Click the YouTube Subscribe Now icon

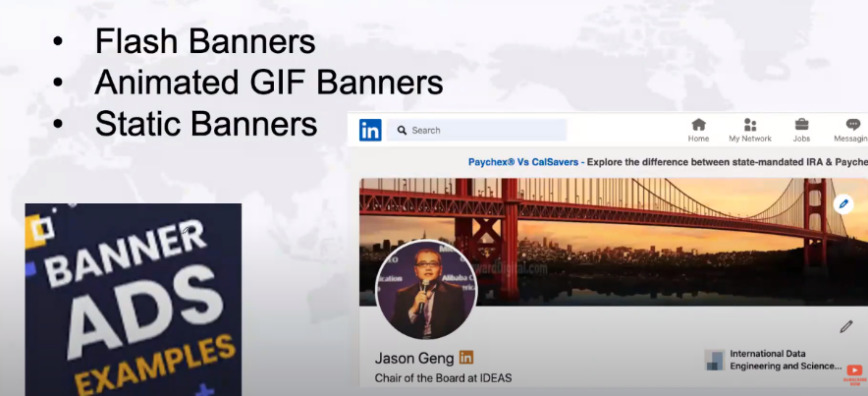[x=854, y=374]
